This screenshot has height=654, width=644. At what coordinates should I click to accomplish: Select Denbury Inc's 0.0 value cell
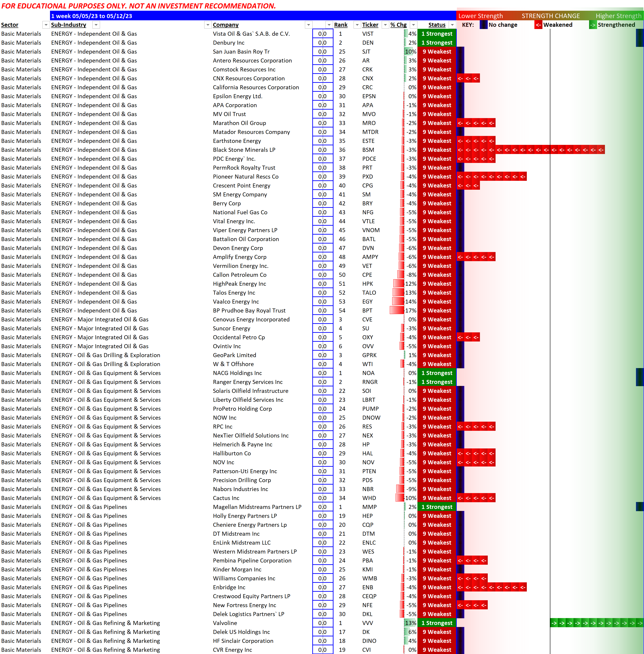[x=322, y=43]
